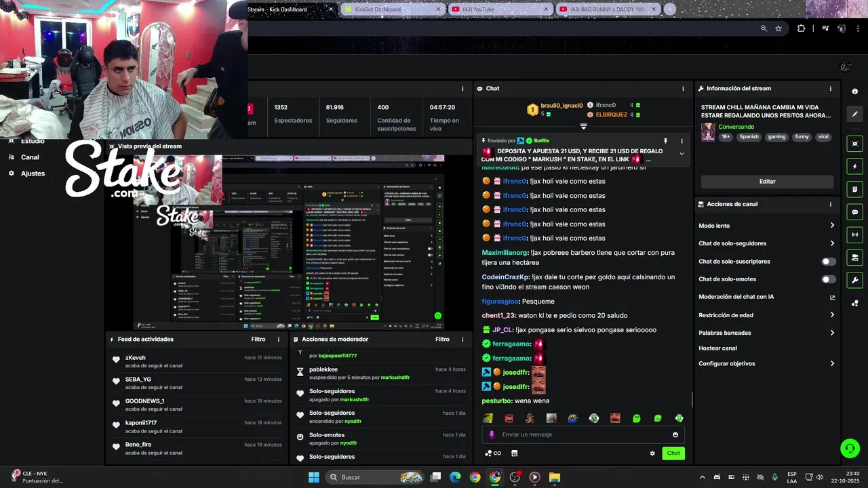Image resolution: width=868 pixels, height=488 pixels.
Task: Click the stream preview thumbnail
Action: tap(290, 242)
